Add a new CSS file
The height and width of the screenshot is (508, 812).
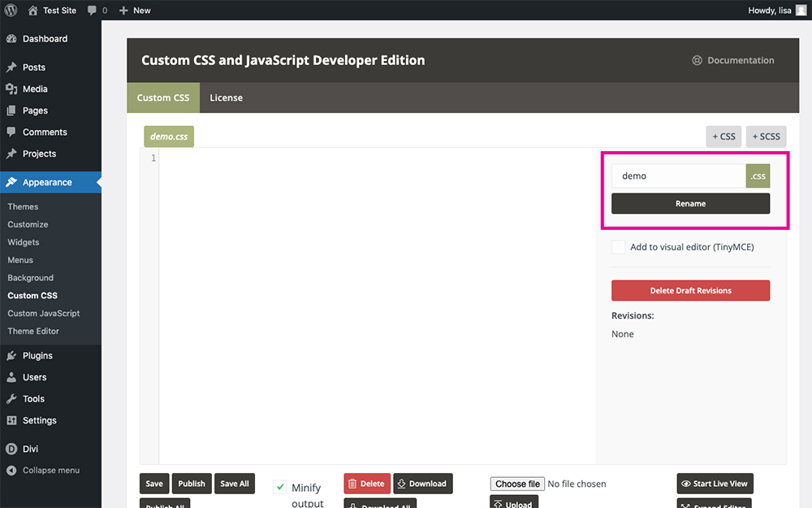pyautogui.click(x=724, y=137)
